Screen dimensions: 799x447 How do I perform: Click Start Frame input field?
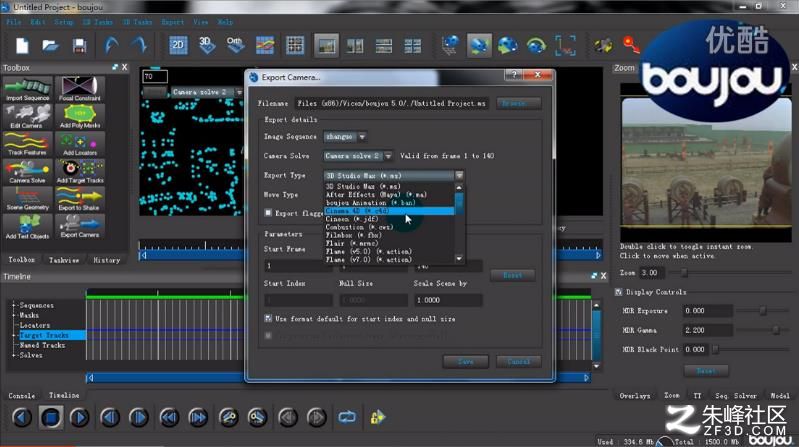coord(298,266)
